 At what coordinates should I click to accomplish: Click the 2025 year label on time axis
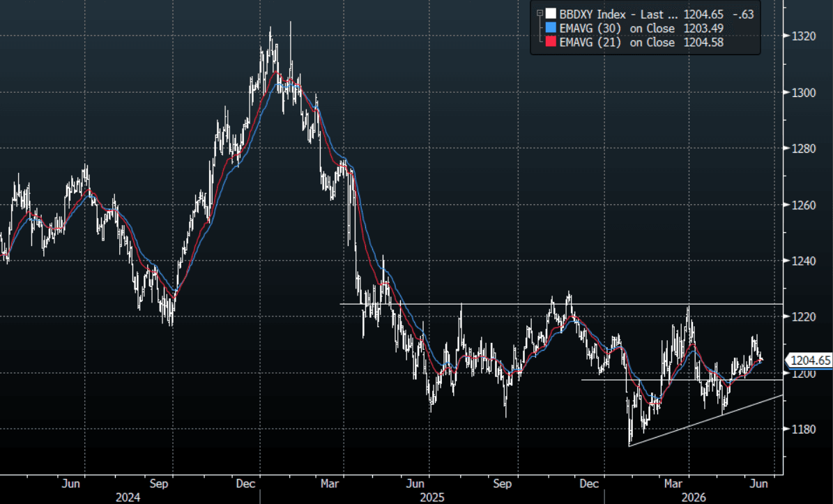(431, 497)
